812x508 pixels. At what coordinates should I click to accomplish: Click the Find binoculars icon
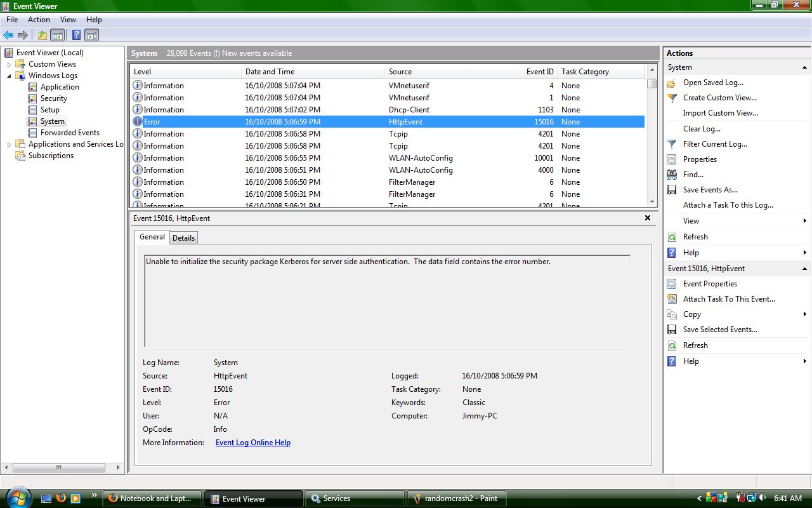point(672,175)
